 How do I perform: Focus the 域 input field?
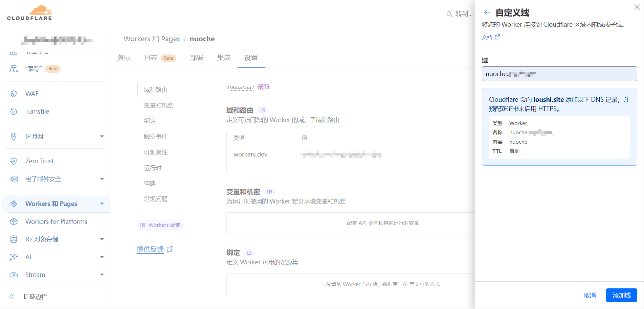click(559, 74)
